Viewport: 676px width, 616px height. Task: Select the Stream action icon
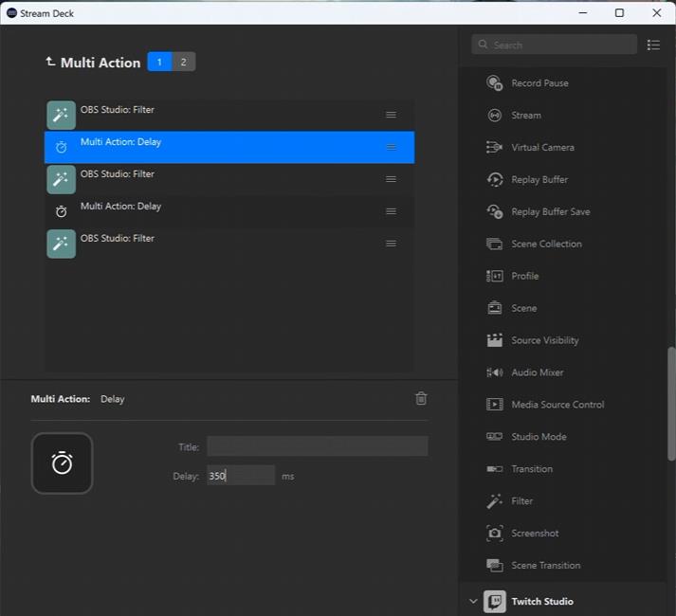coord(495,116)
